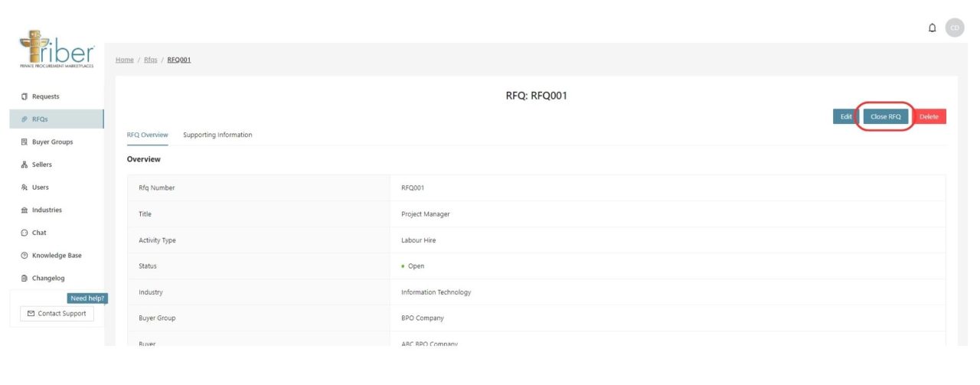The height and width of the screenshot is (385, 980).
Task: Click the Chat bubble icon
Action: 24,233
